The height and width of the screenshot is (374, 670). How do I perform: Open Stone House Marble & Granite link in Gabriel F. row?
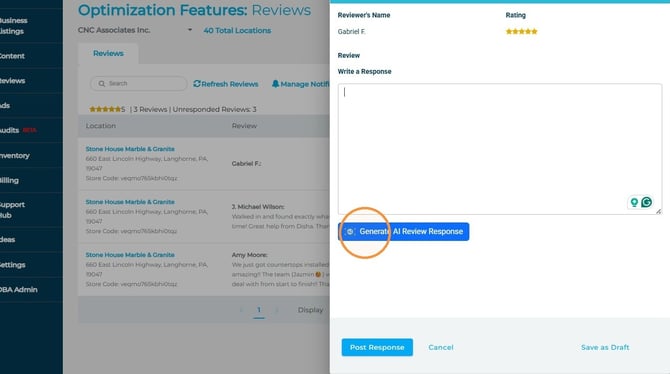click(130, 149)
